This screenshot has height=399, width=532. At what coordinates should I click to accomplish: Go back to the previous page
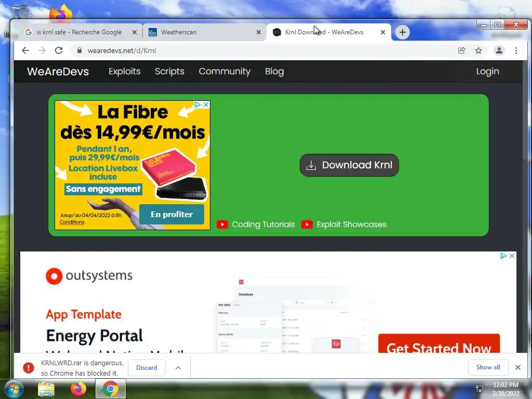tap(25, 50)
